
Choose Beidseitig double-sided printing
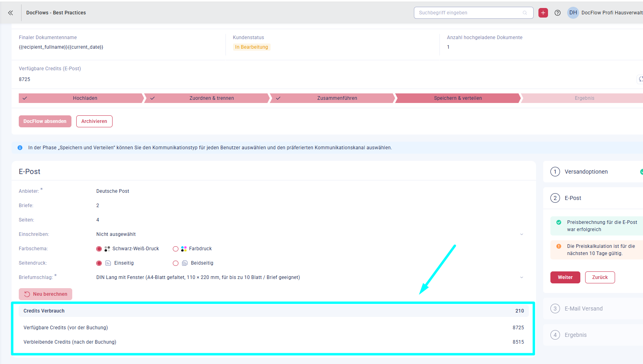[176, 263]
